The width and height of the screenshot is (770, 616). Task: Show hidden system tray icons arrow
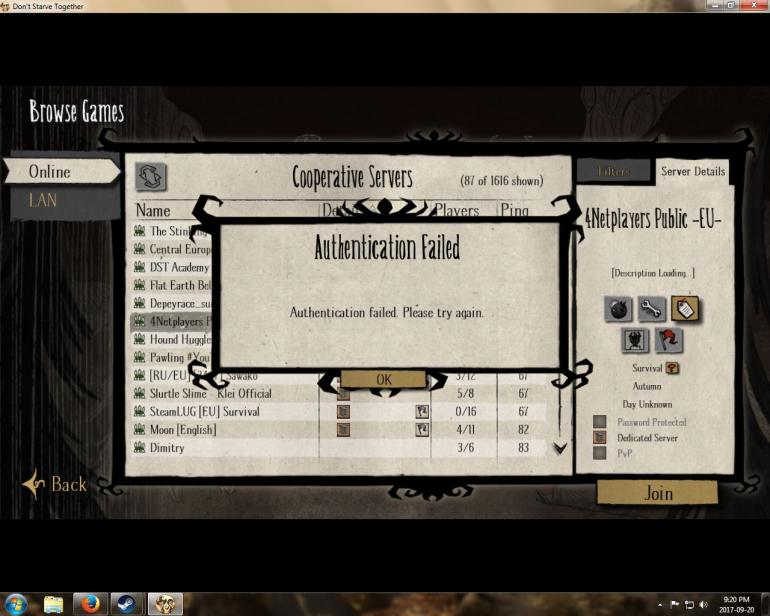pos(660,604)
